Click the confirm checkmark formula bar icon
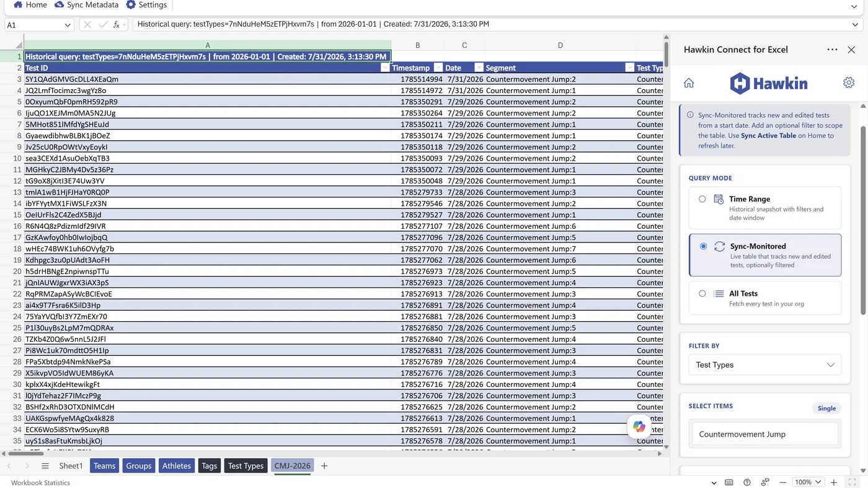The height and width of the screenshot is (488, 868). (102, 25)
